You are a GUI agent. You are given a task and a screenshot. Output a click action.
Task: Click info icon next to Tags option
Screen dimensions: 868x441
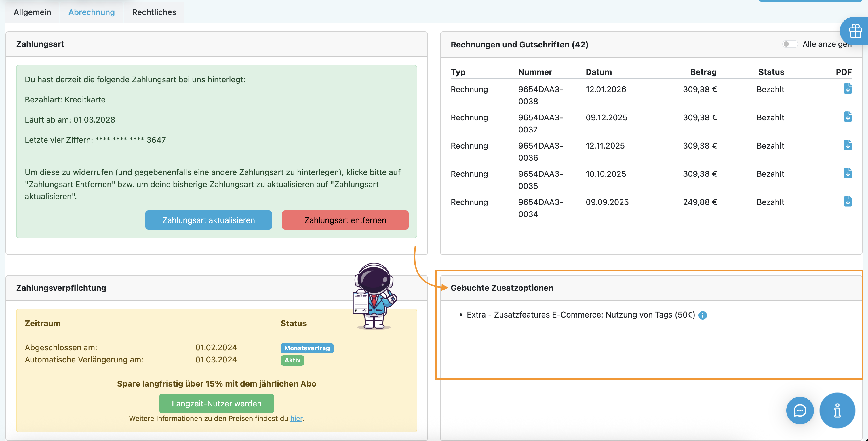[x=703, y=315]
